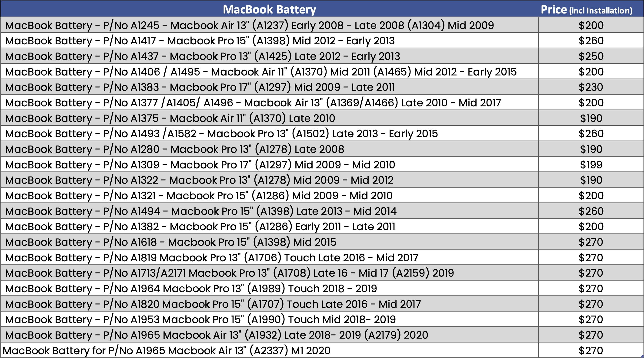Click the $270 price for A1965 (A1932) row

pyautogui.click(x=591, y=335)
